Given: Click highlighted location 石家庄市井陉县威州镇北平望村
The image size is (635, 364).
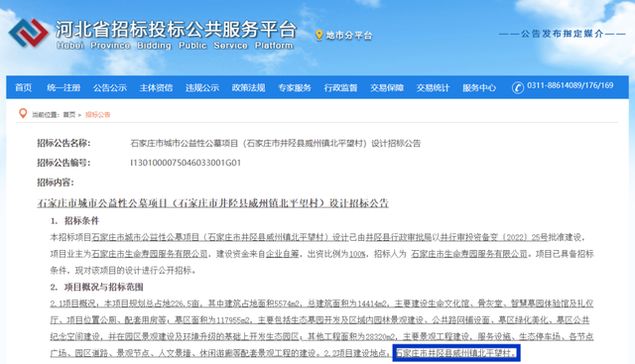Looking at the screenshot, I should click(x=456, y=353).
